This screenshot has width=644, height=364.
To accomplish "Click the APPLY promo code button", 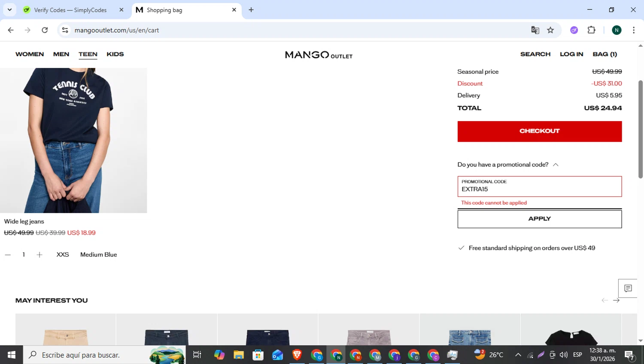I will click(x=540, y=219).
